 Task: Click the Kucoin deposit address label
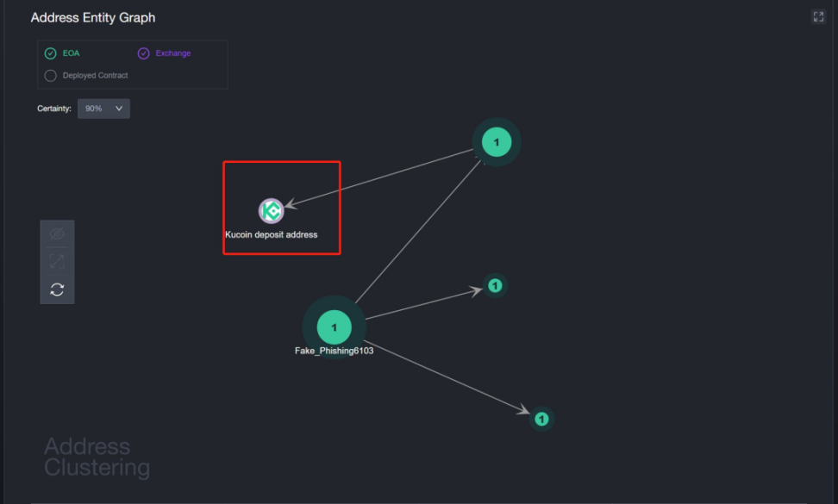[271, 234]
